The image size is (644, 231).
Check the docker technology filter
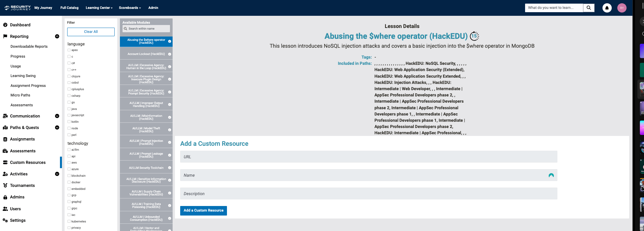[x=69, y=182]
